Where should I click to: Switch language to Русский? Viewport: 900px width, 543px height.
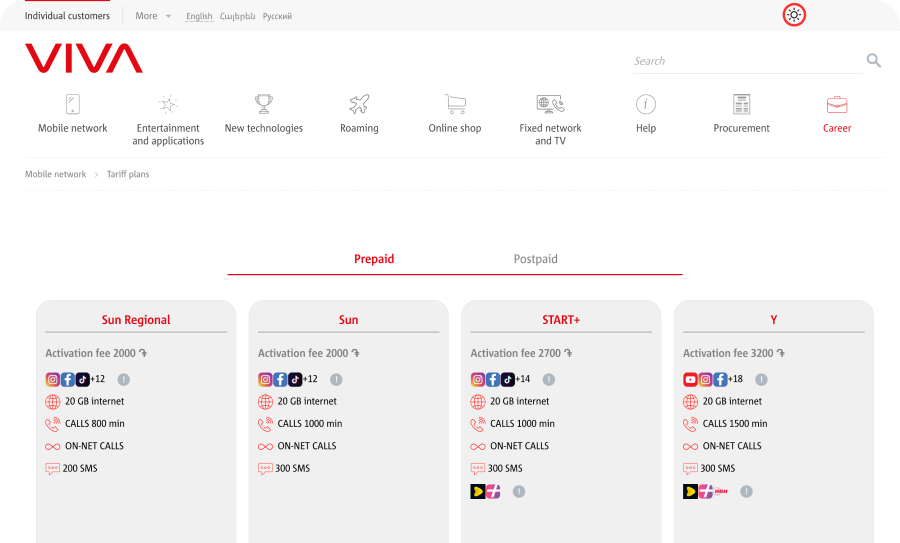point(277,16)
